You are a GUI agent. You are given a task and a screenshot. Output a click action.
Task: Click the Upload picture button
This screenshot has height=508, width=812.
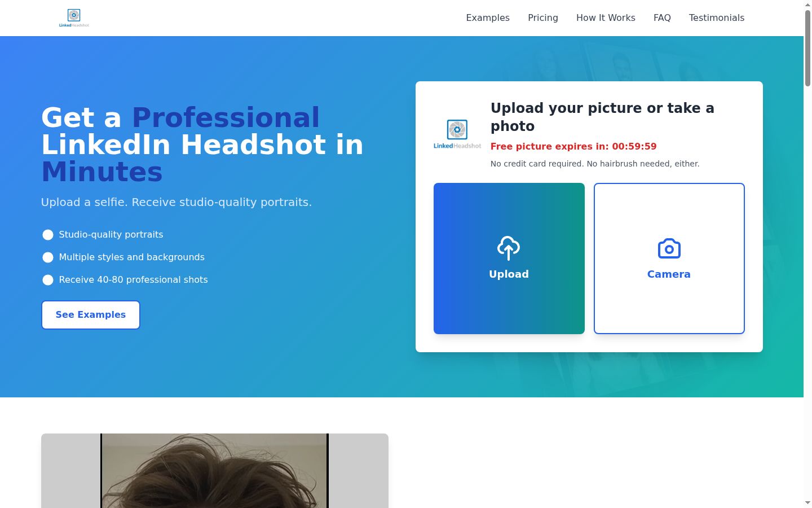click(x=509, y=259)
